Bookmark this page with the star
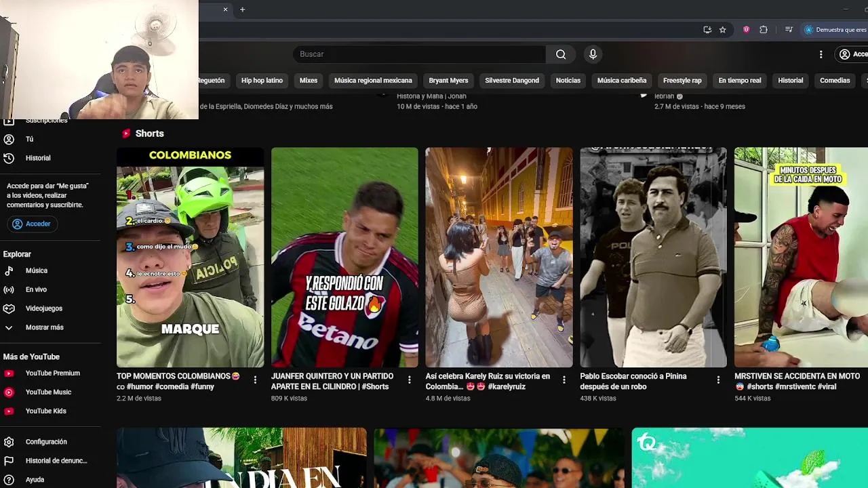This screenshot has height=488, width=868. 723,30
